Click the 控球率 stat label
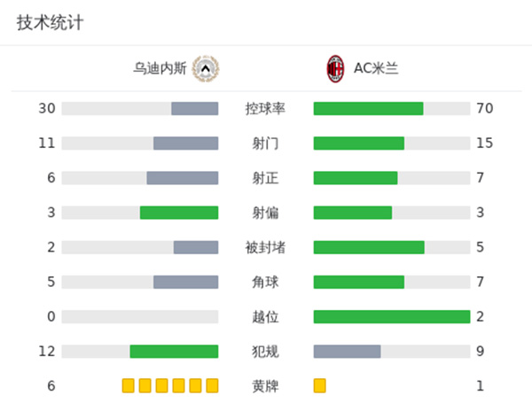Image resolution: width=532 pixels, height=403 pixels. pyautogui.click(x=265, y=109)
